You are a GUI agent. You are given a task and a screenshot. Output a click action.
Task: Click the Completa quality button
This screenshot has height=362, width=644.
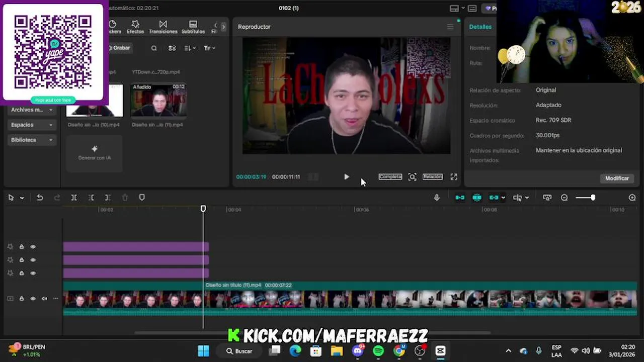(x=390, y=176)
